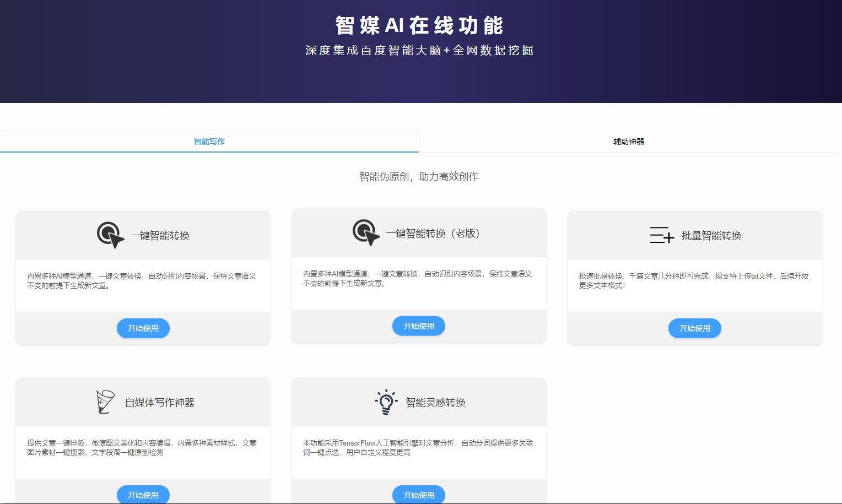Click description starting with 提供文章一键排版
The height and width of the screenshot is (504, 842).
142,447
